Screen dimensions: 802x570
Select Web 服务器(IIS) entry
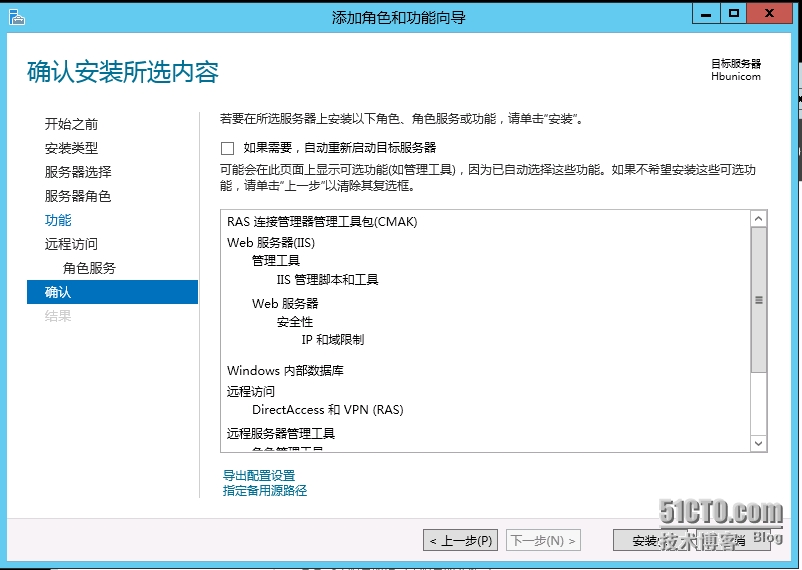(x=271, y=243)
